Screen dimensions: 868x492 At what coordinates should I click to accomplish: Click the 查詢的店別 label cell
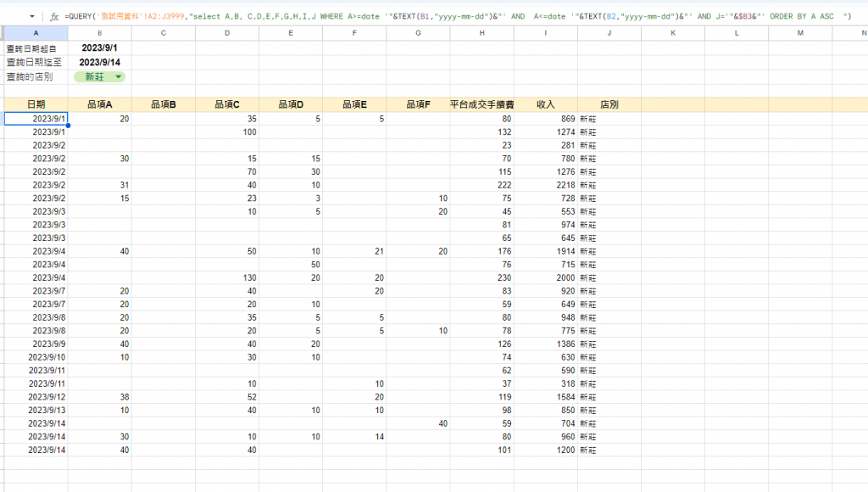pos(36,77)
